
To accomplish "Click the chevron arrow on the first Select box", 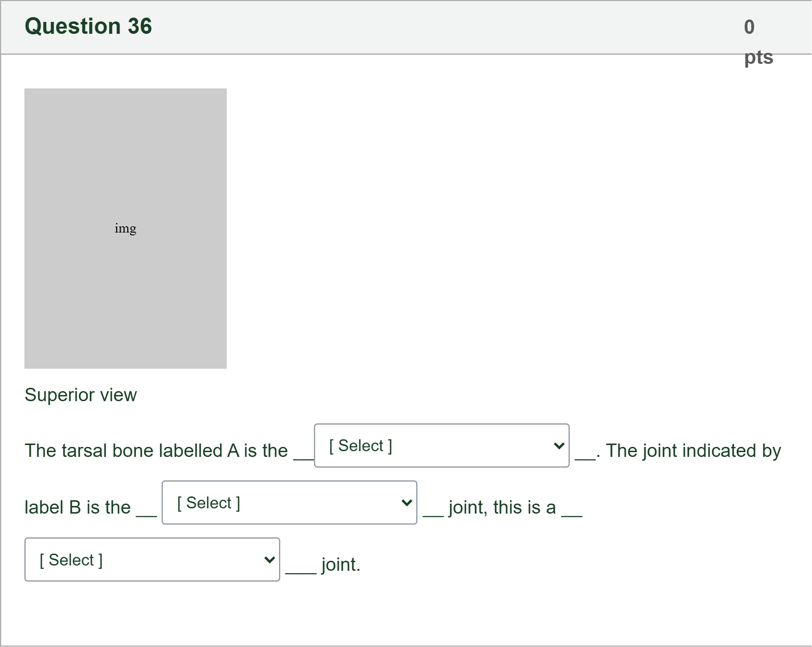I will tap(559, 446).
